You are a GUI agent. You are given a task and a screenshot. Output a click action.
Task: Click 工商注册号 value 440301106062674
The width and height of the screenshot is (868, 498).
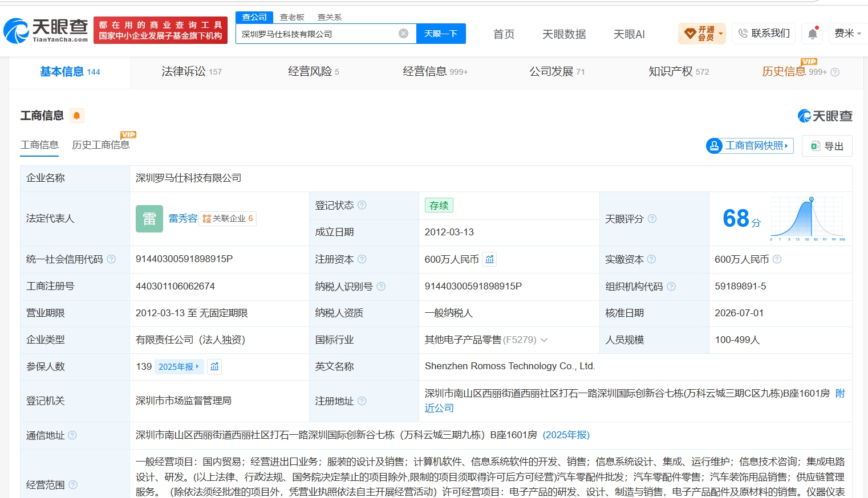tap(175, 287)
